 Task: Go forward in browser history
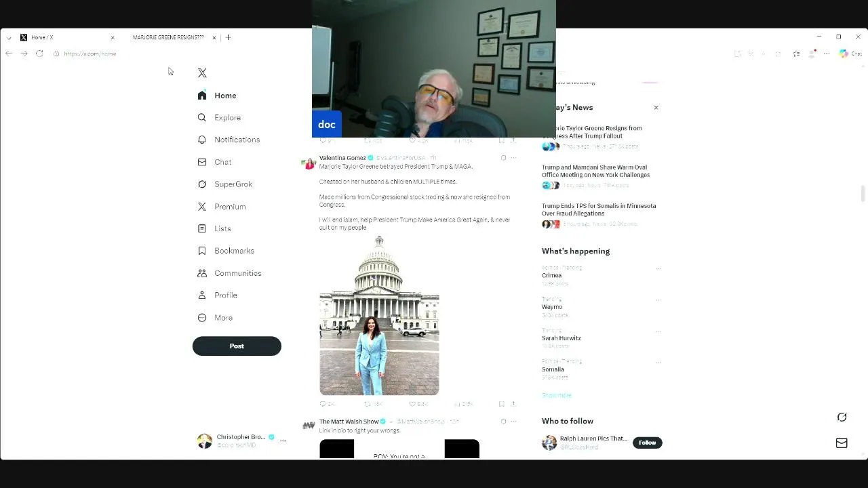click(x=24, y=54)
